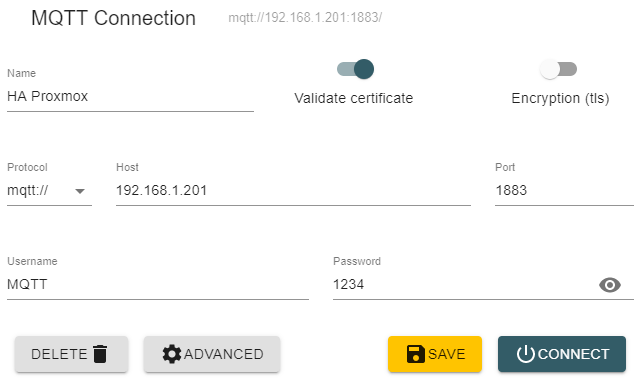639x386 pixels.
Task: Enable the Encryption (tls) switch
Action: point(558,69)
